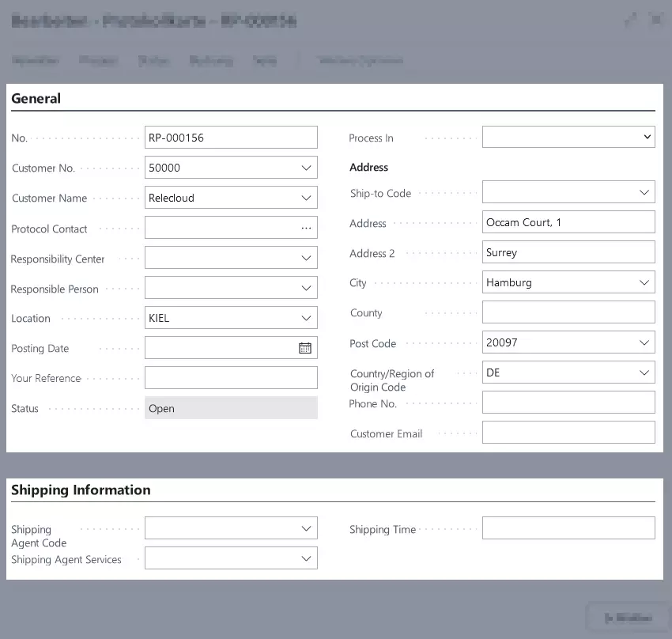The image size is (672, 639).
Task: Open the Shipping Agent Services dropdown
Action: coord(305,558)
